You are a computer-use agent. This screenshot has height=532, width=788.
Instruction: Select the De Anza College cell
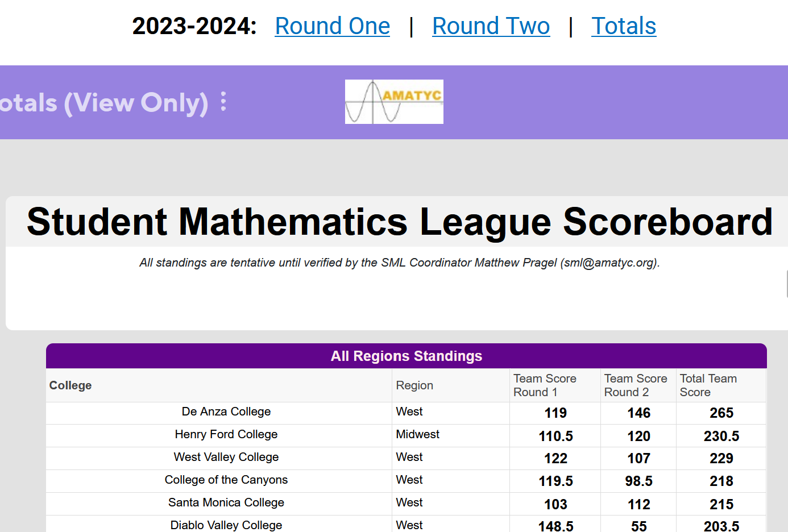point(226,412)
